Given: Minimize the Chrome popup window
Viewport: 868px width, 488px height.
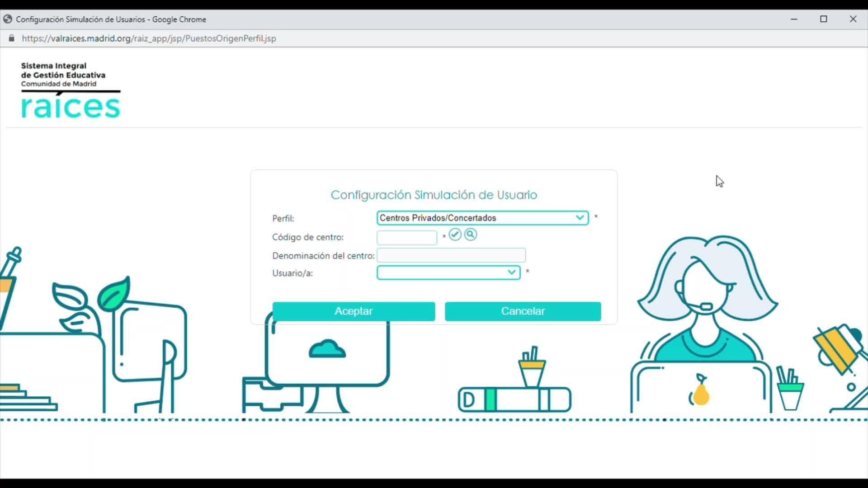Looking at the screenshot, I should (x=794, y=19).
